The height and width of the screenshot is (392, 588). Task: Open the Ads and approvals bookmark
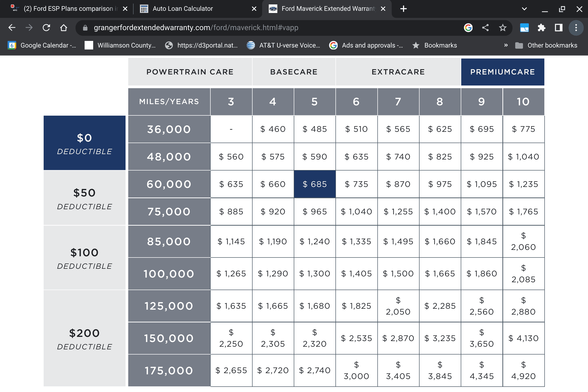(x=366, y=45)
